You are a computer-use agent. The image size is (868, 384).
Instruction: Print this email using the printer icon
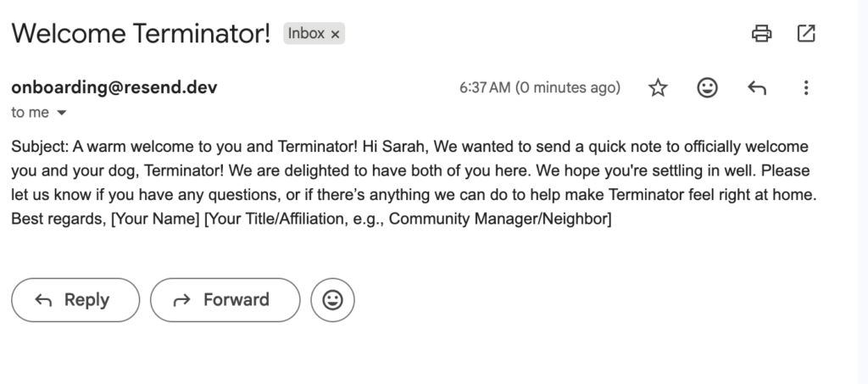coord(761,34)
